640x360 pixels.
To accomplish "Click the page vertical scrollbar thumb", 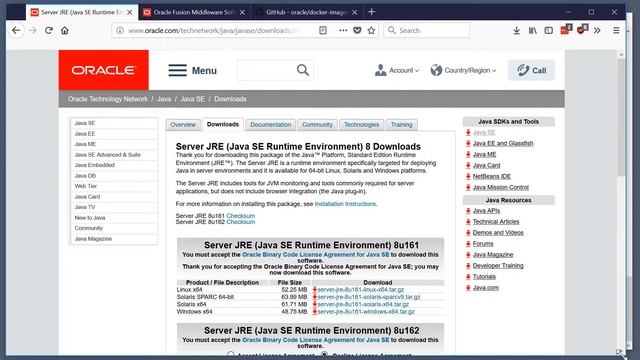I will click(621, 118).
